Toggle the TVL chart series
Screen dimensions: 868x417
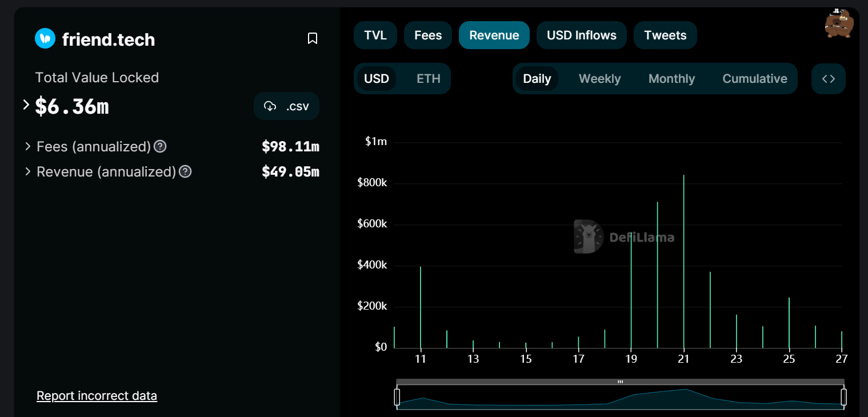pyautogui.click(x=375, y=35)
